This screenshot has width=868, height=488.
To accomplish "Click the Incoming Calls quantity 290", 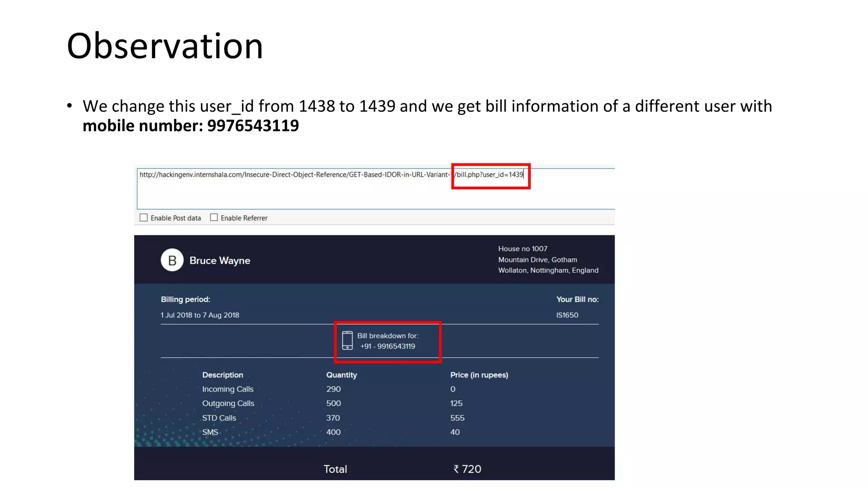I will click(334, 389).
